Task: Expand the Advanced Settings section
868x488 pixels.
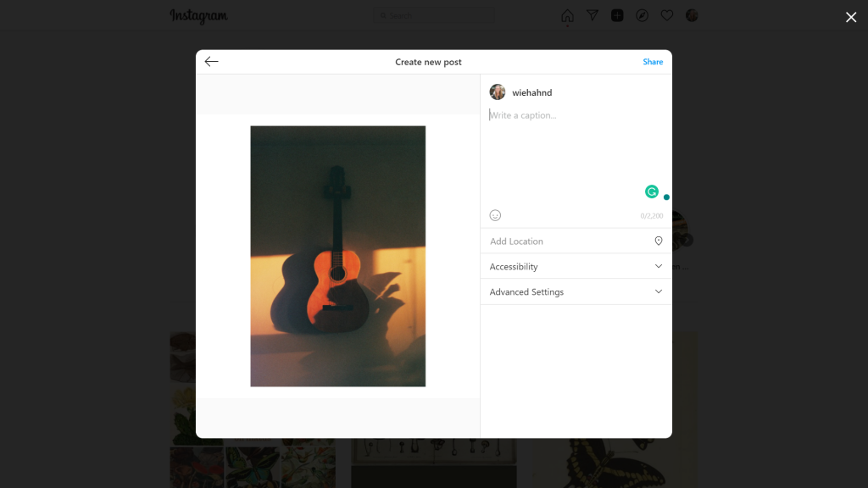Action: coord(576,292)
